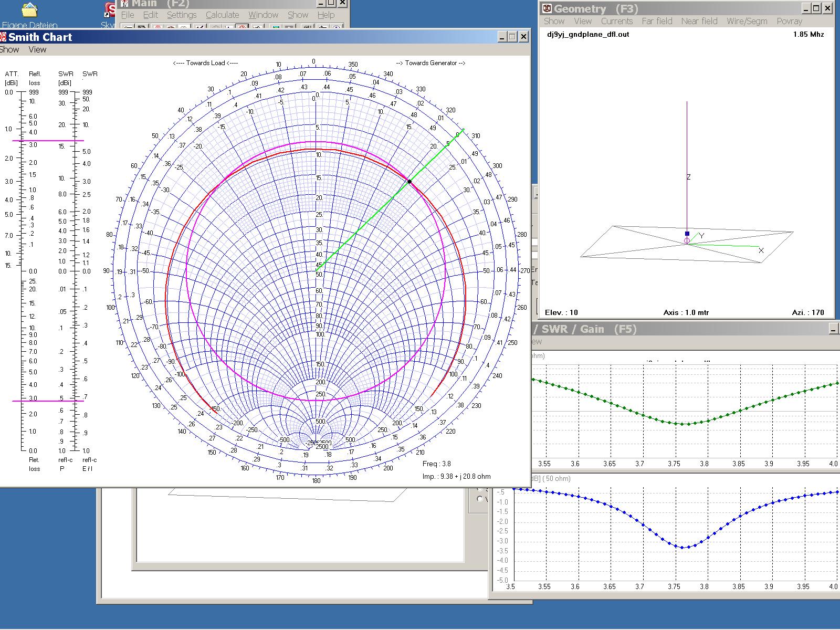Image resolution: width=840 pixels, height=630 pixels.
Task: Click the upper magenta SWR marker on scale
Action: 48,141
